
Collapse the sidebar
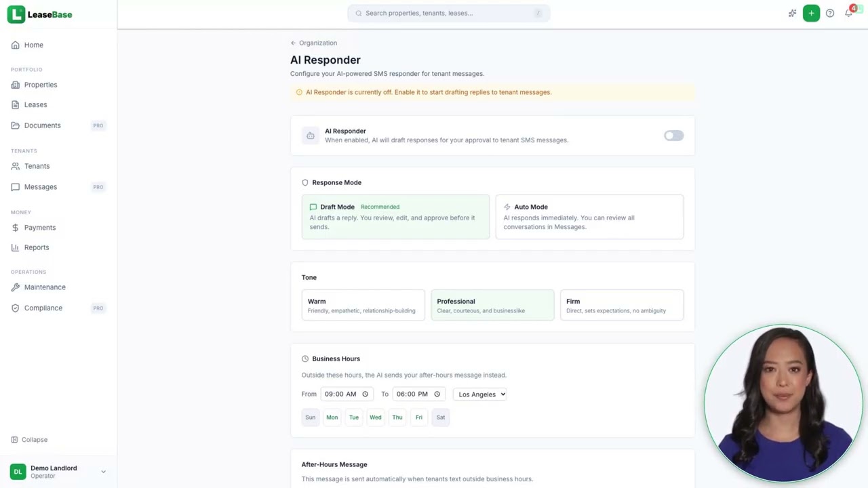pyautogui.click(x=29, y=440)
